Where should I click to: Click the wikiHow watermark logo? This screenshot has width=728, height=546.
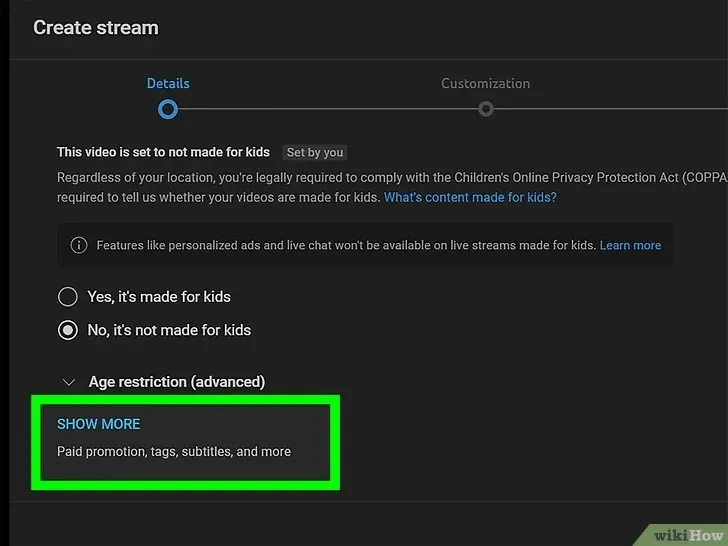pyautogui.click(x=689, y=535)
